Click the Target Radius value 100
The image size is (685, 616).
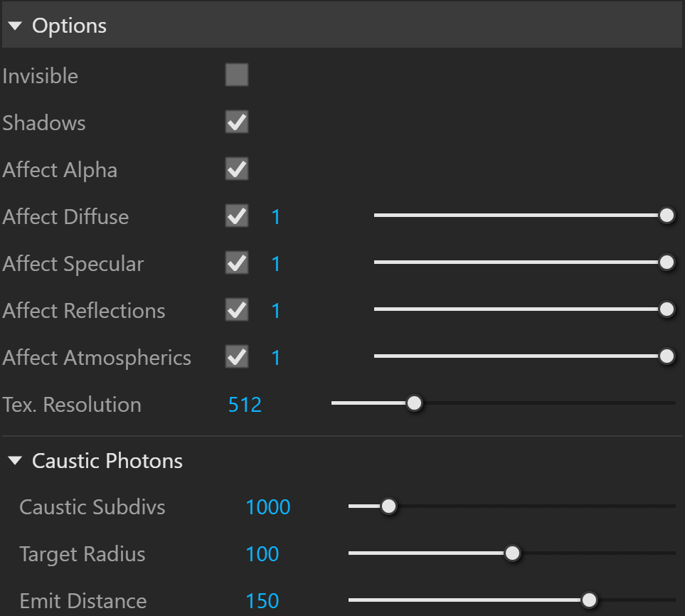click(x=262, y=554)
